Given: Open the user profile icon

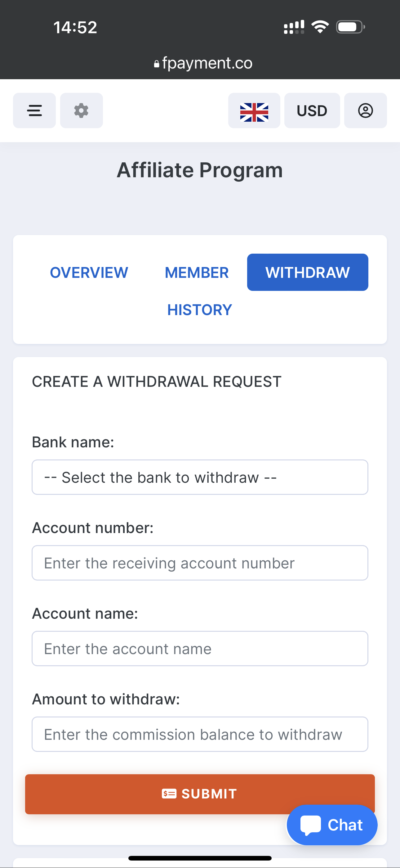Looking at the screenshot, I should point(365,111).
